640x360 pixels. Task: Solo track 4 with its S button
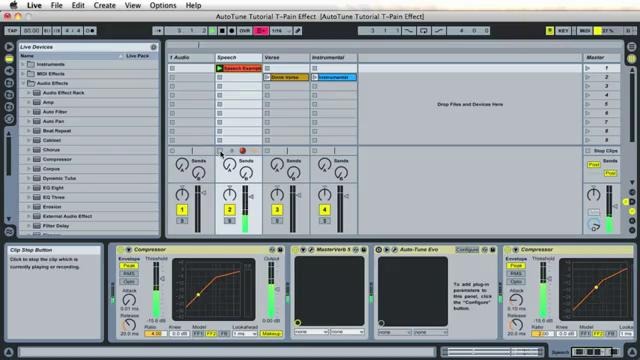[x=324, y=221]
